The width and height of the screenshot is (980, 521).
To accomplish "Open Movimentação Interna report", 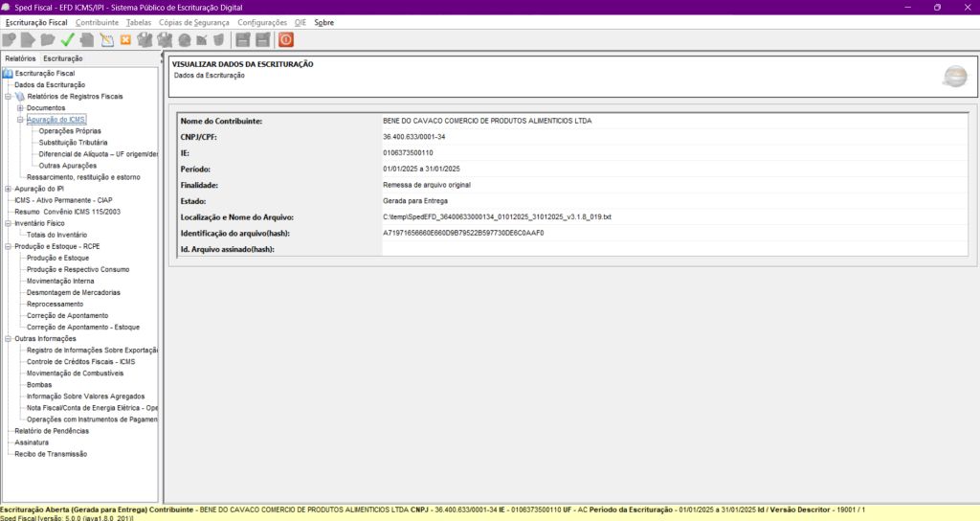I will click(x=60, y=282).
